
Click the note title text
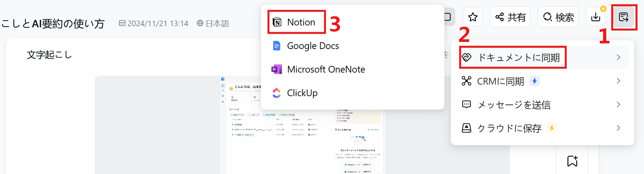(52, 24)
